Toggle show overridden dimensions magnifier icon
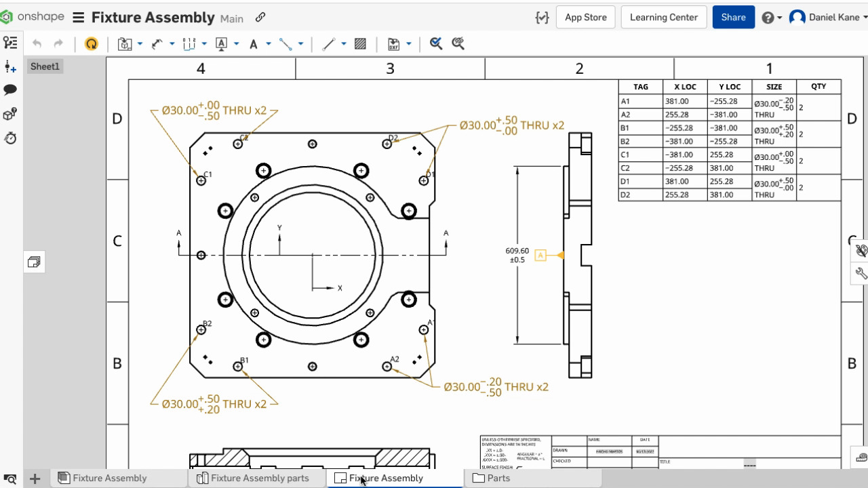Screen dimensions: 868x488 click(x=458, y=44)
